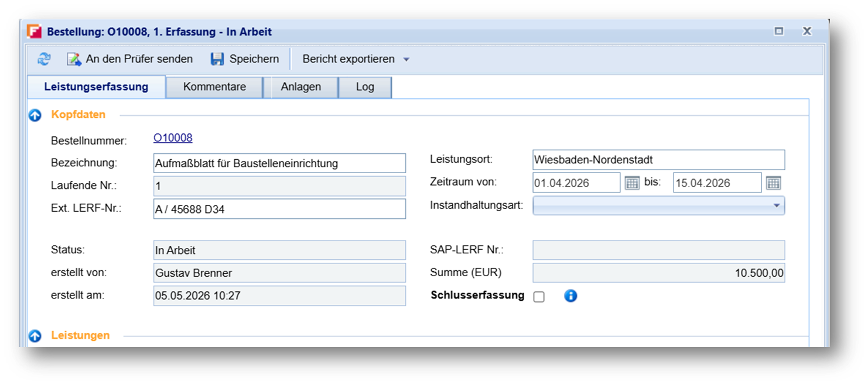The image size is (868, 385).
Task: Tick the Schlusserfassung checkbox
Action: tap(539, 297)
